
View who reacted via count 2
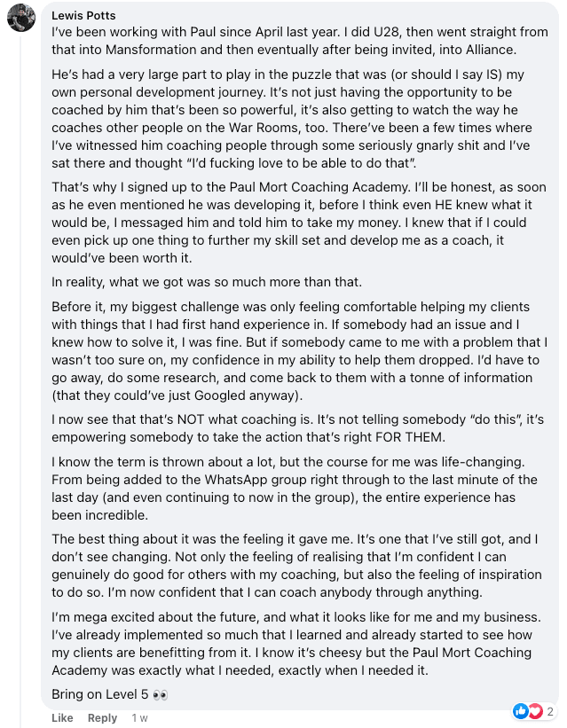coord(550,711)
